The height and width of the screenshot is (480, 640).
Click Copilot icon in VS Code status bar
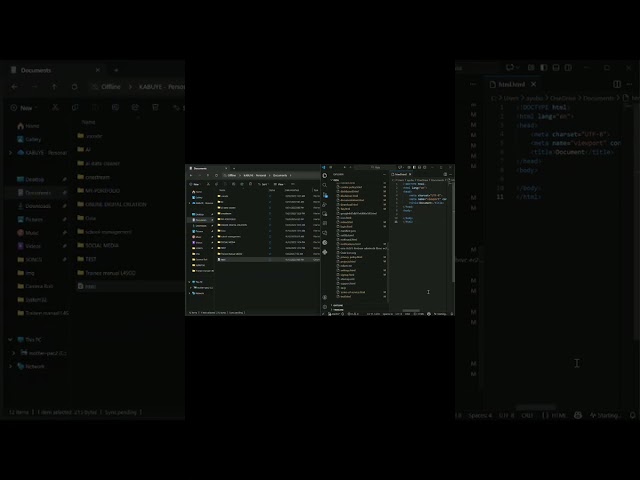(x=429, y=314)
